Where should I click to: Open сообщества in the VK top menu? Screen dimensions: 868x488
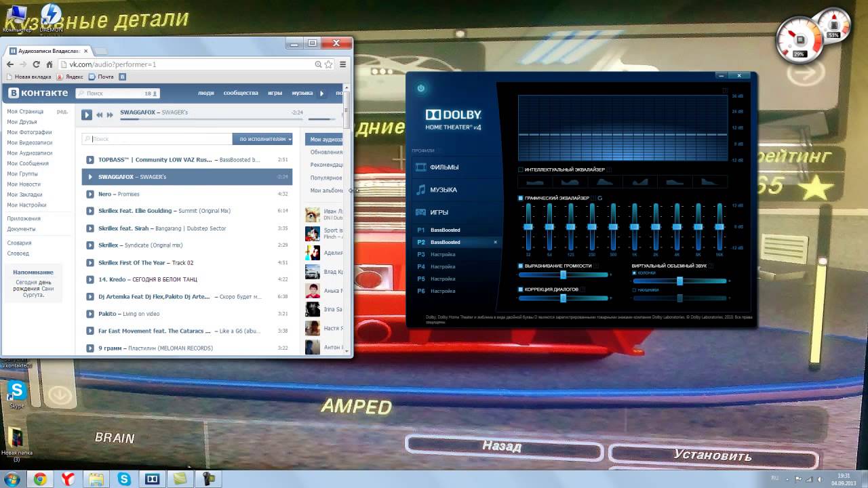[241, 93]
